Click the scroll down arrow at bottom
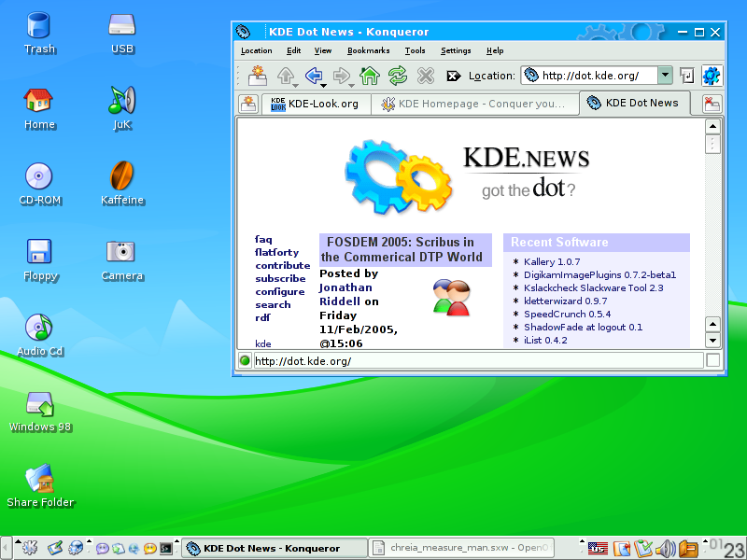 [x=712, y=340]
